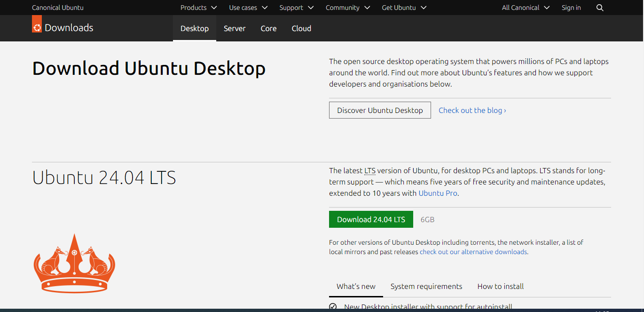Expand the Get Ubuntu menu

(x=404, y=8)
